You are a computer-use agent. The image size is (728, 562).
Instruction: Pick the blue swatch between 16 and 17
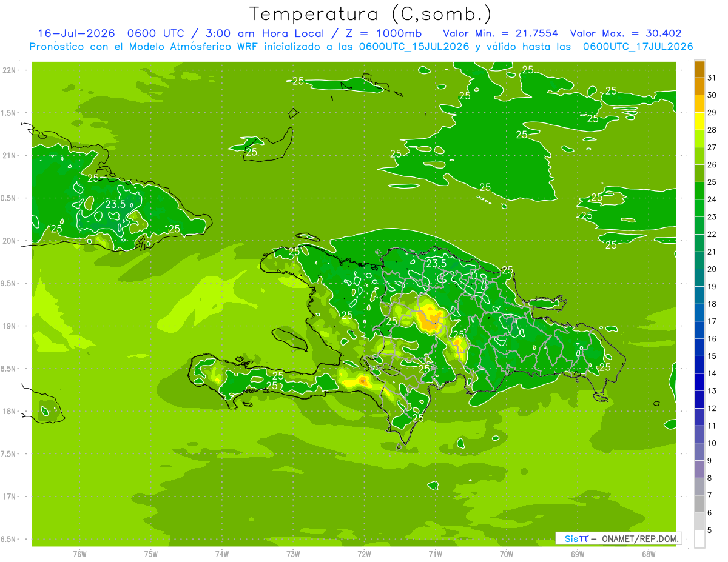pos(699,330)
